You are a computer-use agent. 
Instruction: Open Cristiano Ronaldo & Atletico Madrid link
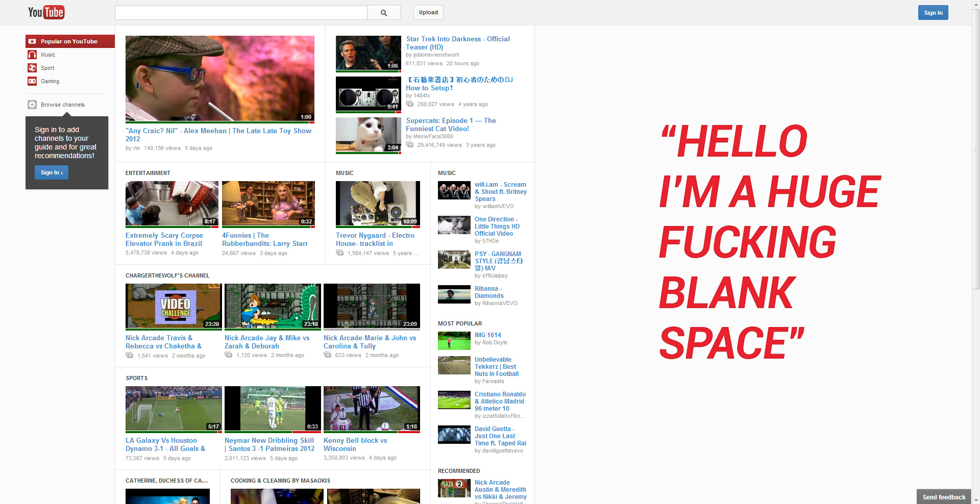[x=500, y=401]
